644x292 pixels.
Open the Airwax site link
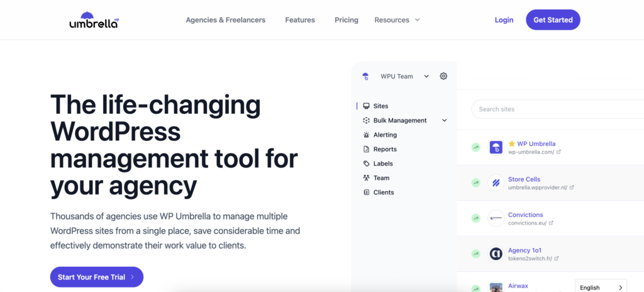tap(518, 286)
